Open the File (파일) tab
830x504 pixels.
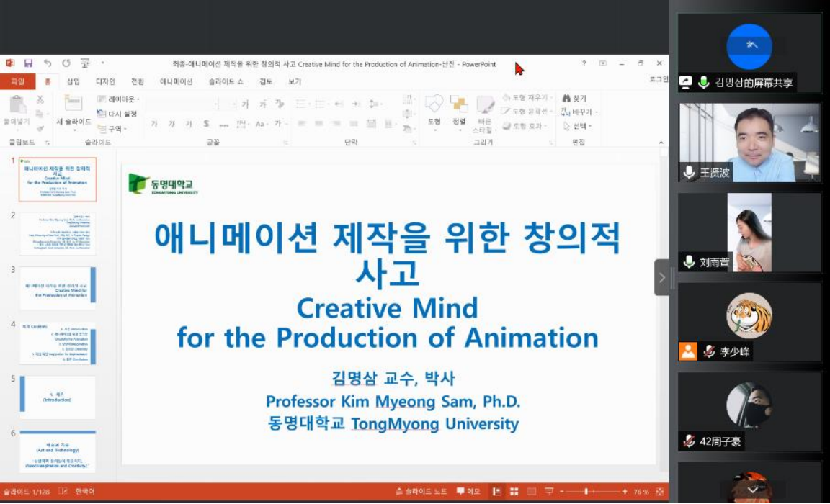[x=17, y=81]
